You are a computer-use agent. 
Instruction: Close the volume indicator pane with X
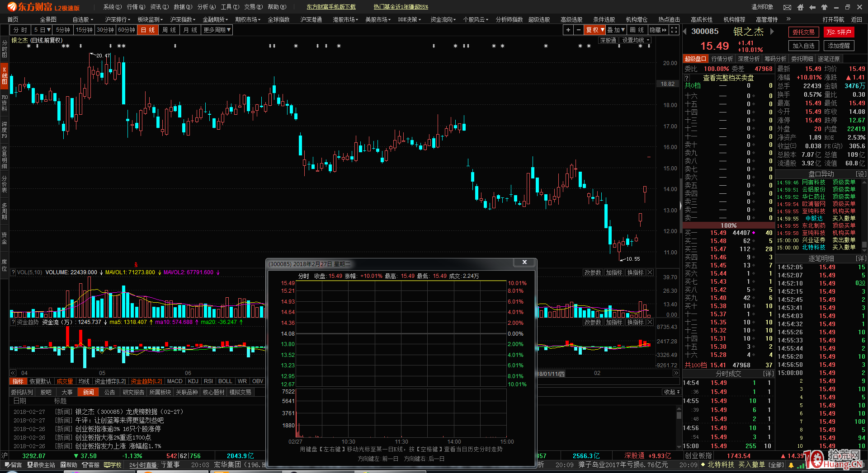(x=650, y=272)
